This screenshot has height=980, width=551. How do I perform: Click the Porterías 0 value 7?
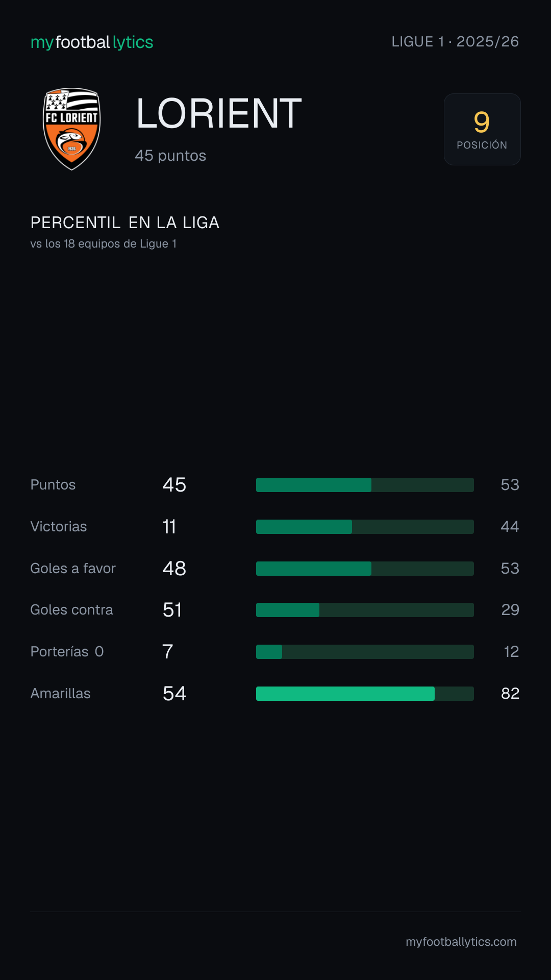(168, 652)
